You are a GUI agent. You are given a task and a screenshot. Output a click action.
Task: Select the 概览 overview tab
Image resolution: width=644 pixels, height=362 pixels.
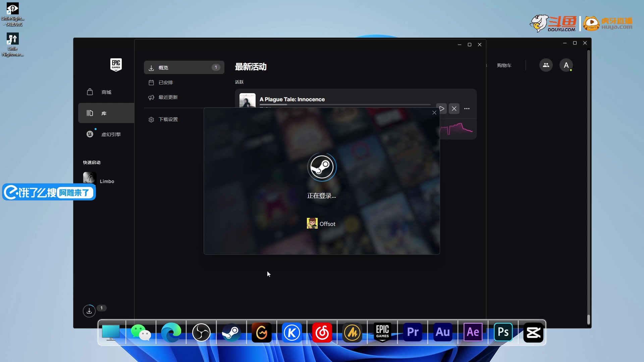coord(184,67)
